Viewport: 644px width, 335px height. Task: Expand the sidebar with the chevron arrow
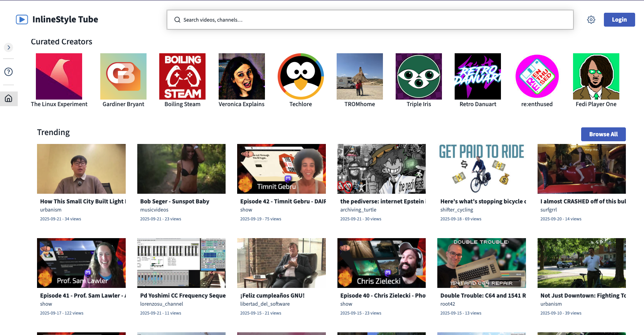[x=8, y=47]
